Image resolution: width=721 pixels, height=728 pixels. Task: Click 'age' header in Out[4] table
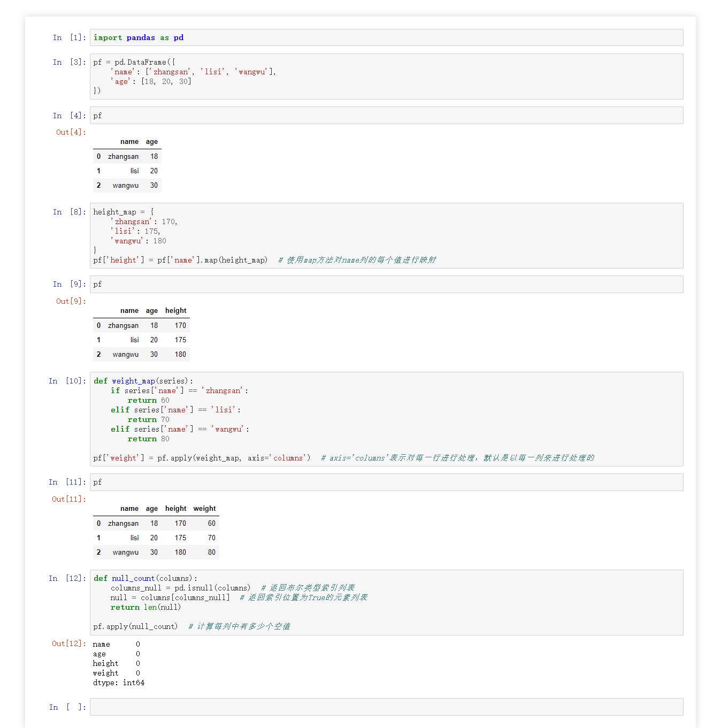click(x=152, y=142)
